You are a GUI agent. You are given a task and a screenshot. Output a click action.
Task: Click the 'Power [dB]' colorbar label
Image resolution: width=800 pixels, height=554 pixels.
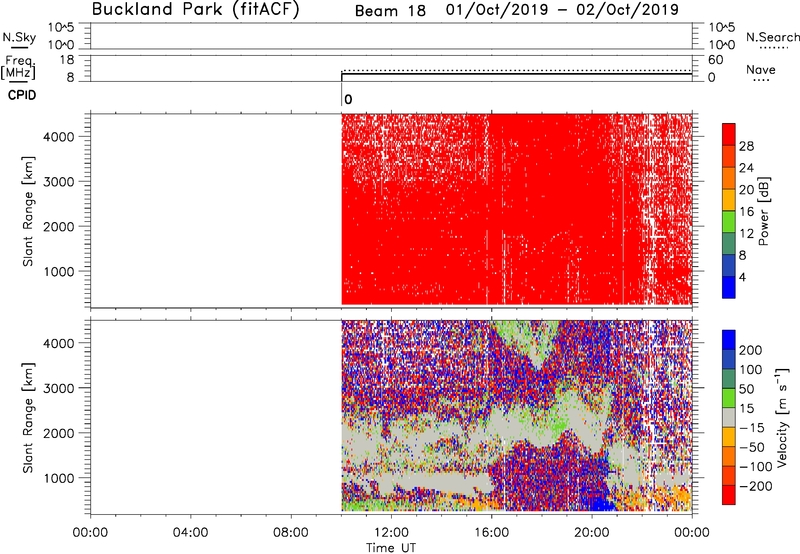coord(764,211)
